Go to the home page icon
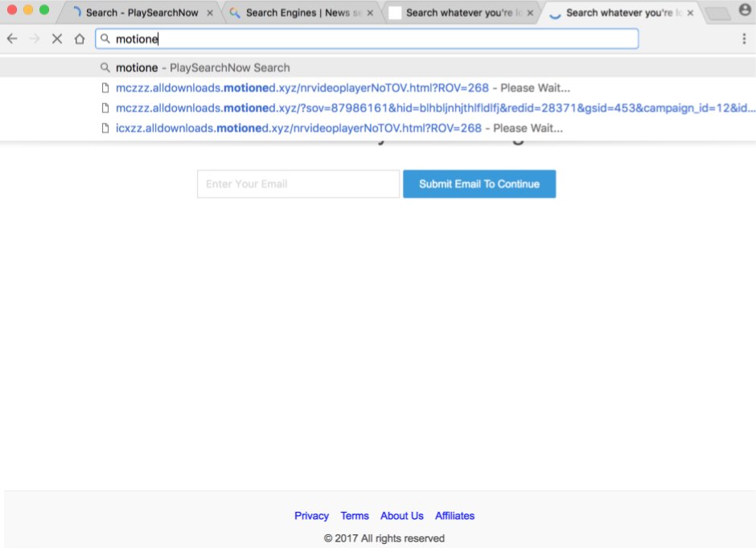Screen dimensions: 756x548 click(x=79, y=39)
